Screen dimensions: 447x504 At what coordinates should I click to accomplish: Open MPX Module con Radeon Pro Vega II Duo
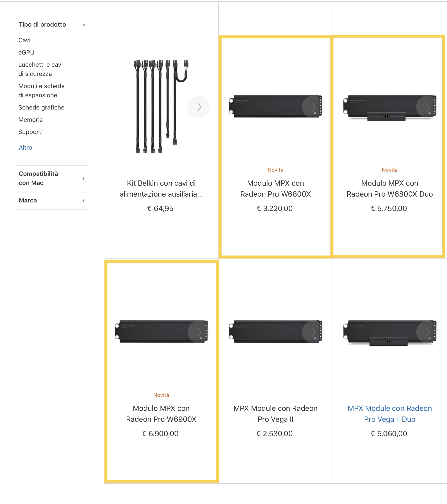coord(390,414)
